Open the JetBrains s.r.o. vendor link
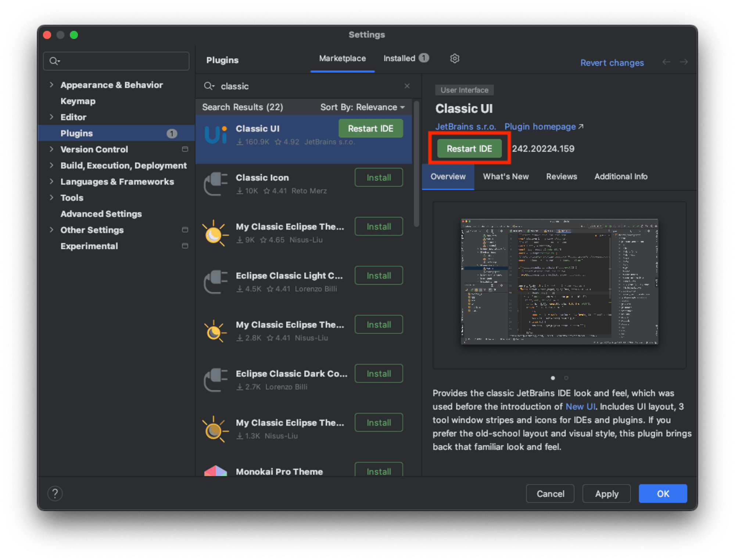The width and height of the screenshot is (735, 560). 466,127
